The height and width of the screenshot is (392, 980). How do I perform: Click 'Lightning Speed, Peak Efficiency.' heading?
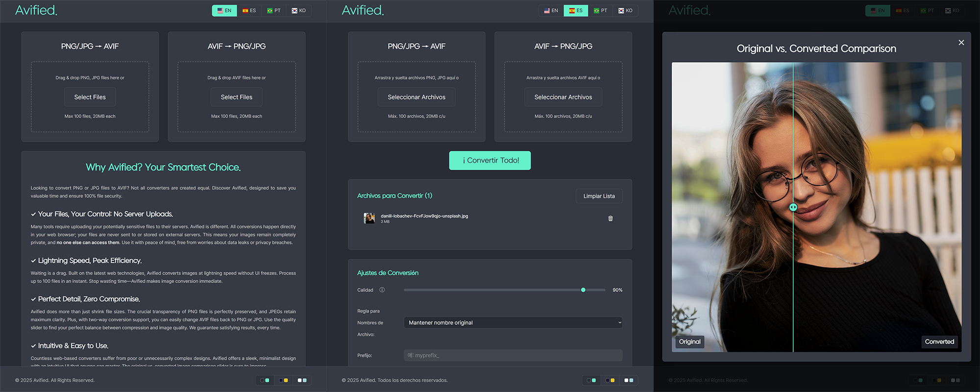(x=90, y=261)
